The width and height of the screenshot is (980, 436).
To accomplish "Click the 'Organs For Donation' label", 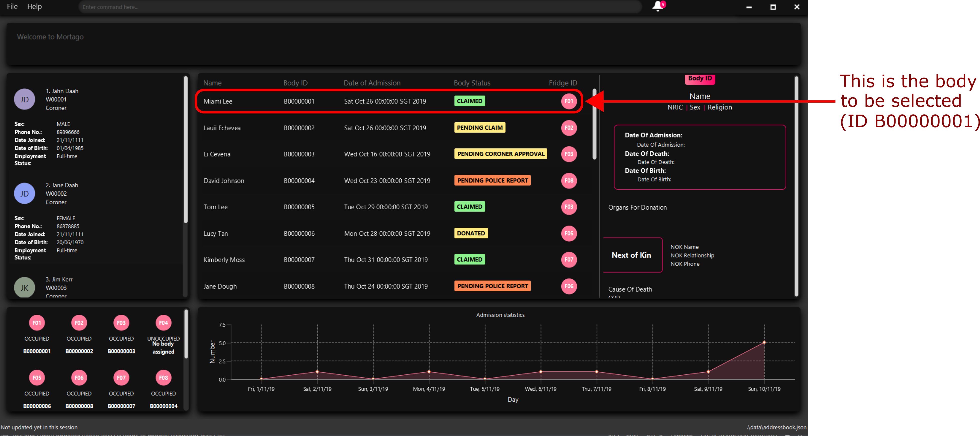I will (637, 208).
